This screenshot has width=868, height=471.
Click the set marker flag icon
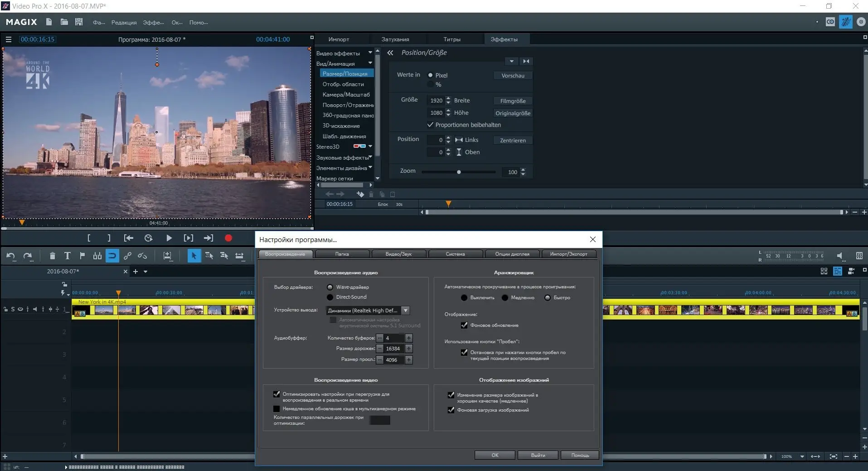point(82,256)
